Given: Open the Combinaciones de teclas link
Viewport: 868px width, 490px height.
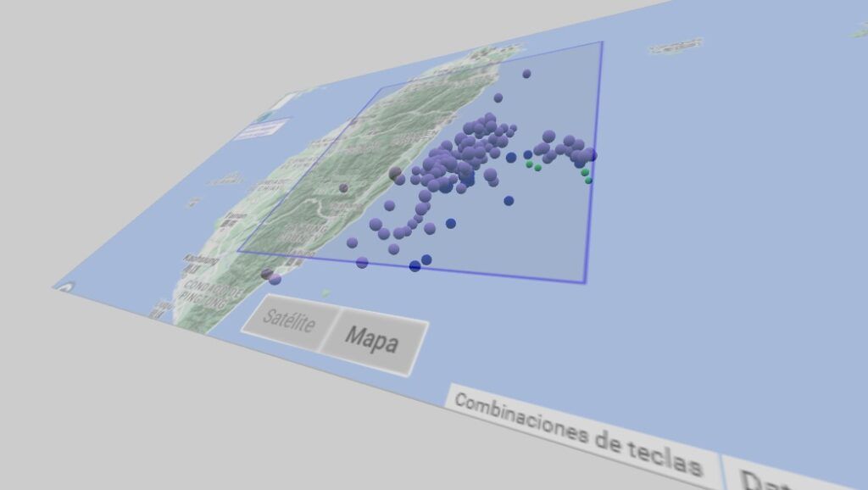Looking at the screenshot, I should [578, 435].
